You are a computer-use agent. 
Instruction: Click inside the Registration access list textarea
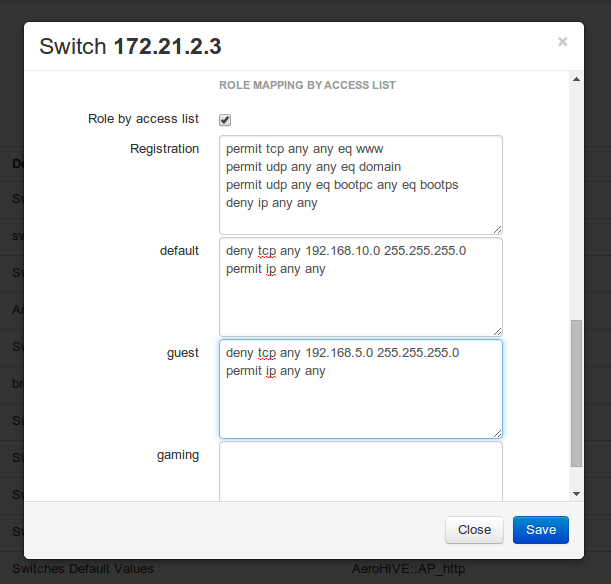pos(360,185)
